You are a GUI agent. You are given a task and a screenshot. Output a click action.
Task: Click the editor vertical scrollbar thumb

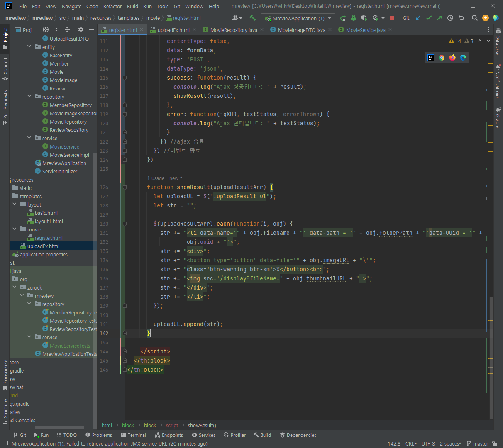tap(491, 358)
